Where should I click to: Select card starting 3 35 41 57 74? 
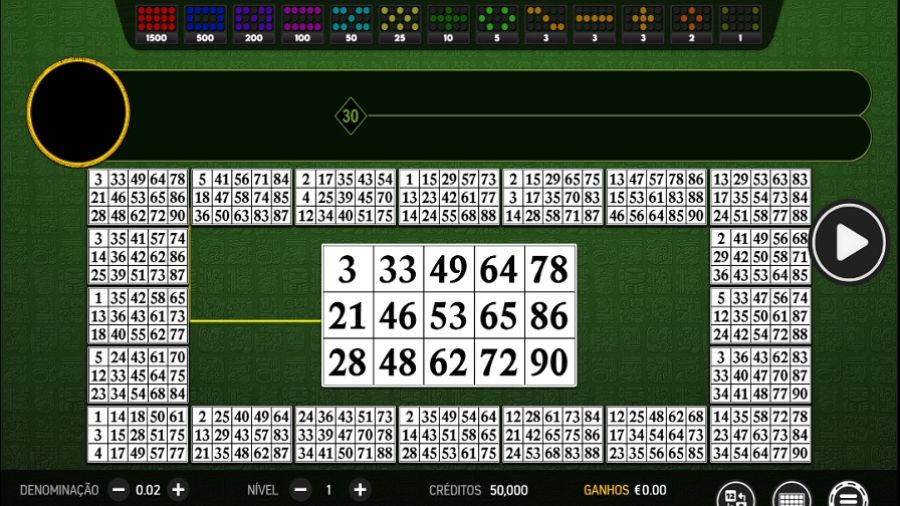pos(138,256)
